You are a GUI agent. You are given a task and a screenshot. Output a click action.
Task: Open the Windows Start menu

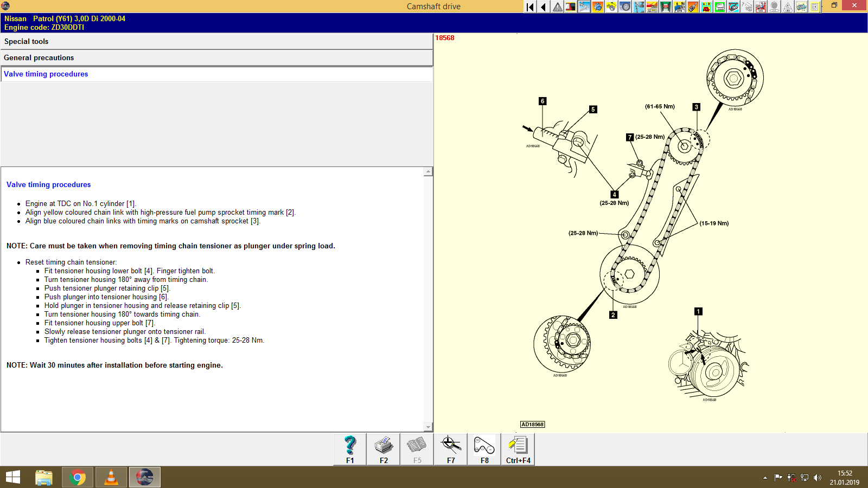coord(12,477)
